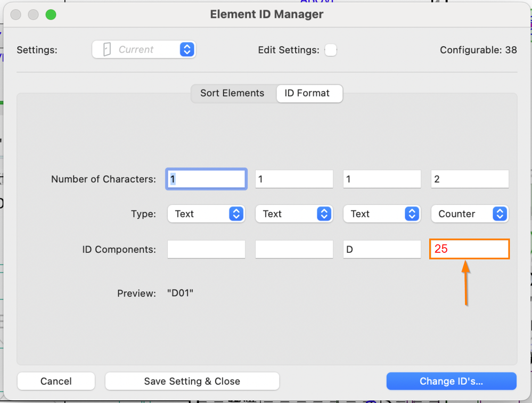Open the Settings 'Current' dropdown

[x=186, y=50]
